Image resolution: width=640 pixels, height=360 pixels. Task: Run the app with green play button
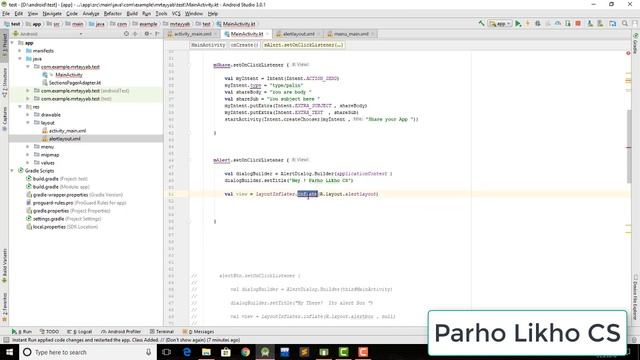tap(518, 24)
